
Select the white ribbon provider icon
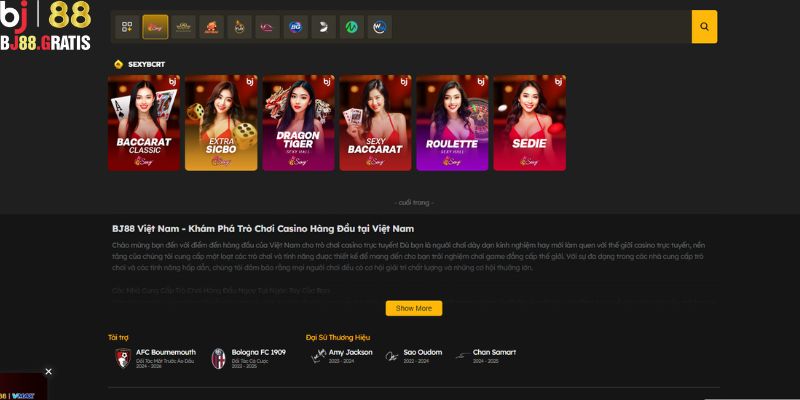[x=323, y=27]
